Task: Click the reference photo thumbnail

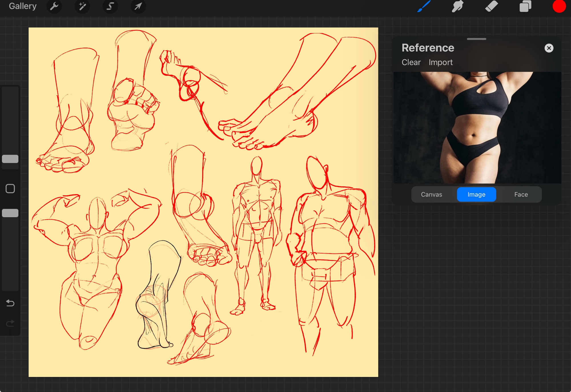Action: click(477, 128)
